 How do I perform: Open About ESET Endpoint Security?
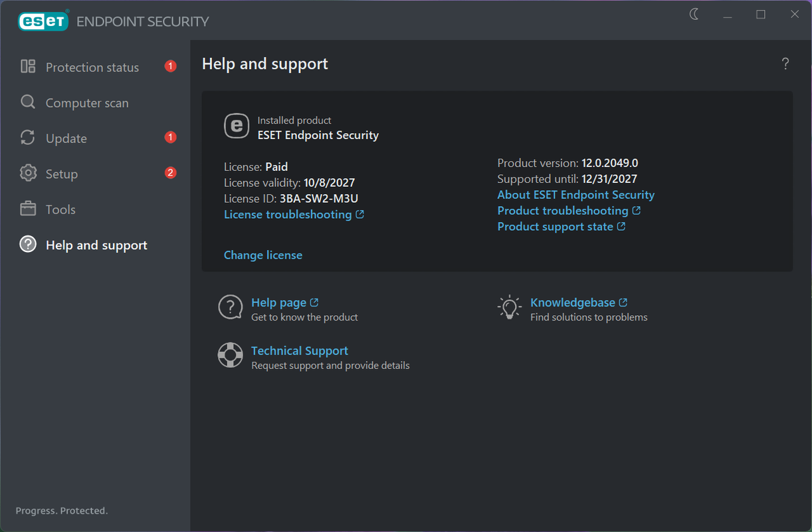[x=576, y=195]
